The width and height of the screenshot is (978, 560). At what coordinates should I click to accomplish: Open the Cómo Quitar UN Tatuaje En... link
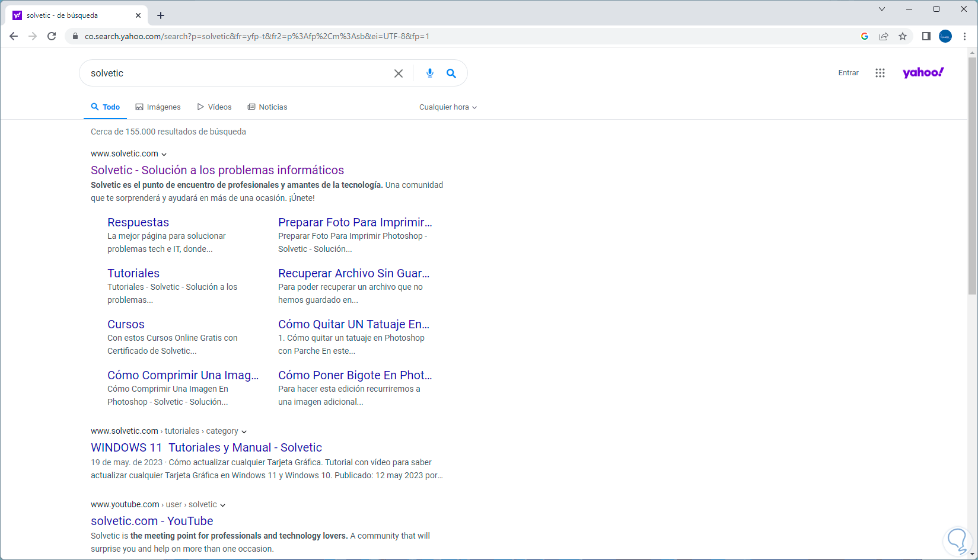(354, 324)
